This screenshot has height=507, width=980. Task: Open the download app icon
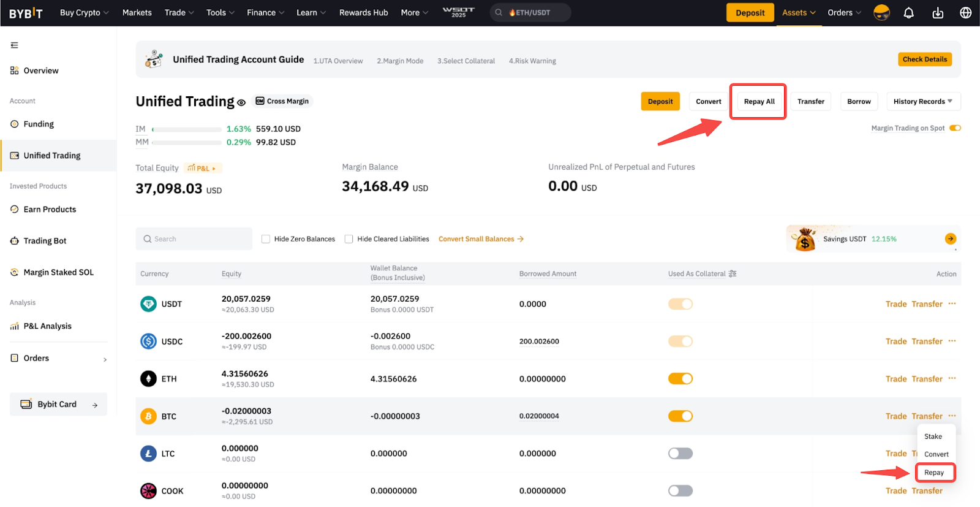coord(938,13)
